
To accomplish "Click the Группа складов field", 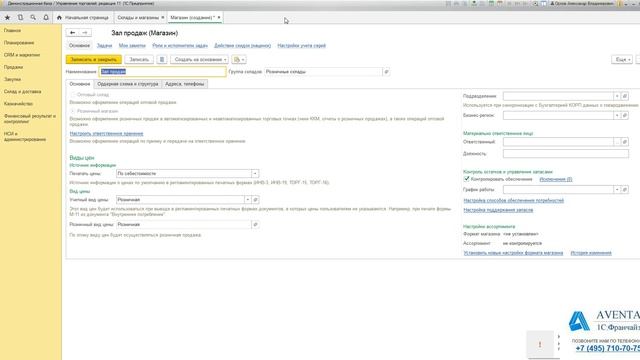I will click(x=322, y=72).
